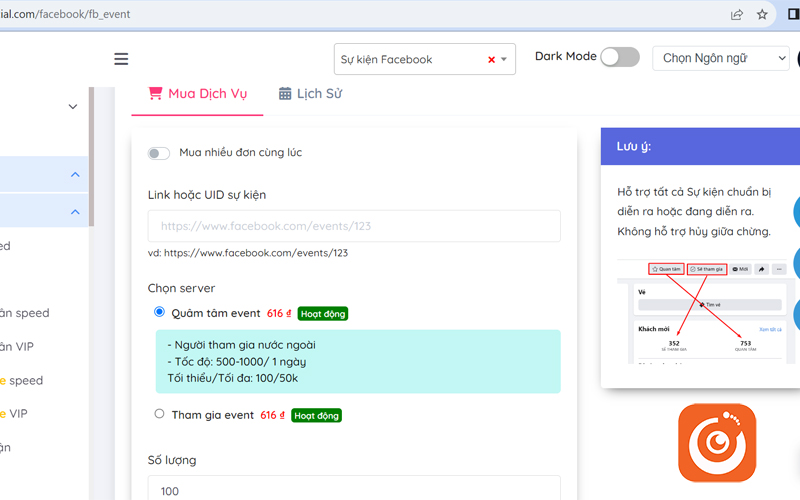Click the Hoạt động badge for Quâm tâm event
This screenshot has height=500, width=800.
pyautogui.click(x=323, y=314)
